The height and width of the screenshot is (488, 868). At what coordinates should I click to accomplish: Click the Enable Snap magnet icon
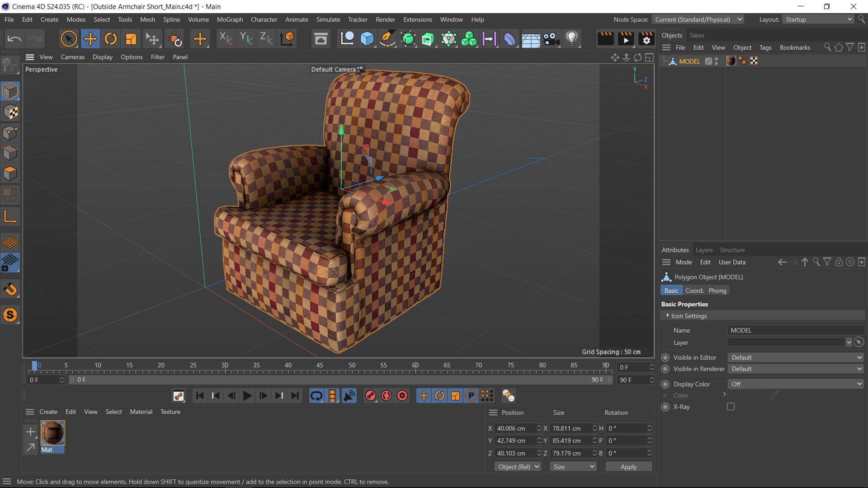pyautogui.click(x=10, y=289)
